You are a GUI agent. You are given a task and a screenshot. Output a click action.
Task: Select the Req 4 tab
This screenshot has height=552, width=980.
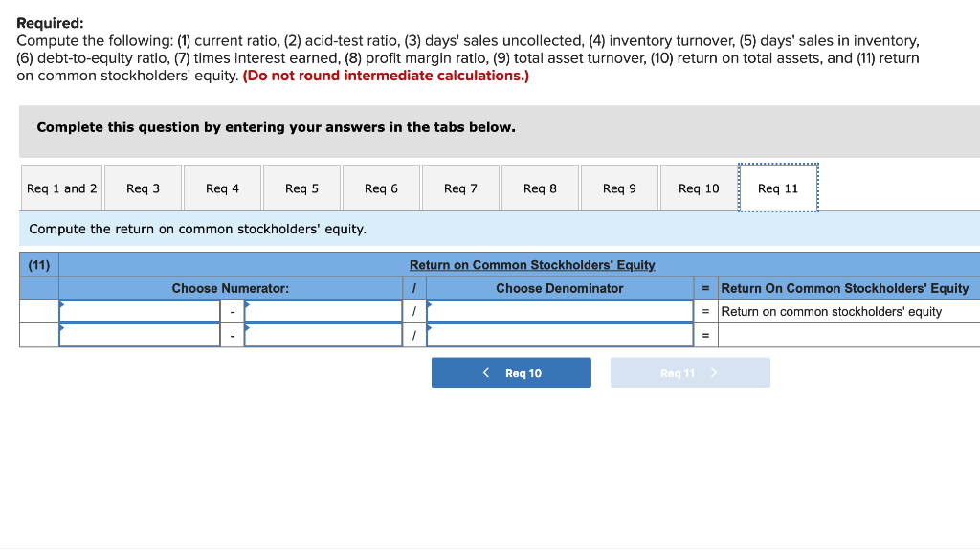pos(222,188)
